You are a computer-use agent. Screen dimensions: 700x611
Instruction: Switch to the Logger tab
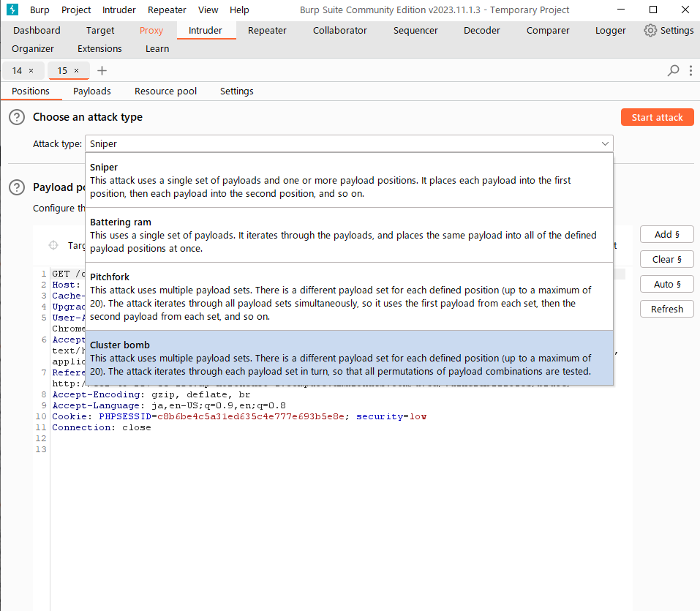point(610,31)
